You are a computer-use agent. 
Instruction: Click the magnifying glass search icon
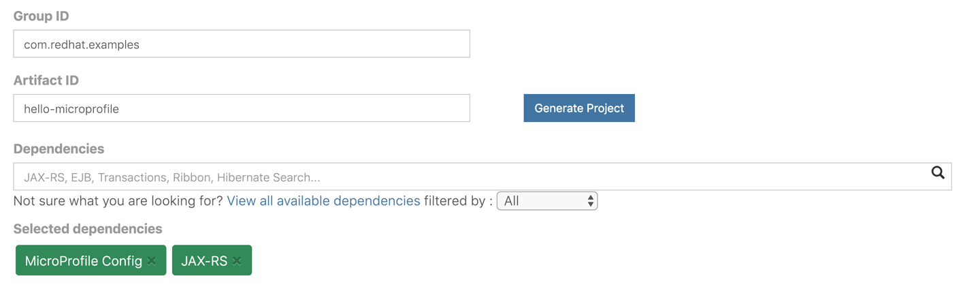click(x=938, y=173)
